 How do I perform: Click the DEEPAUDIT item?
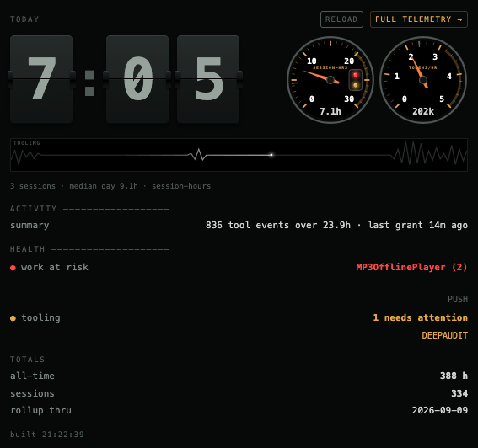pos(444,335)
